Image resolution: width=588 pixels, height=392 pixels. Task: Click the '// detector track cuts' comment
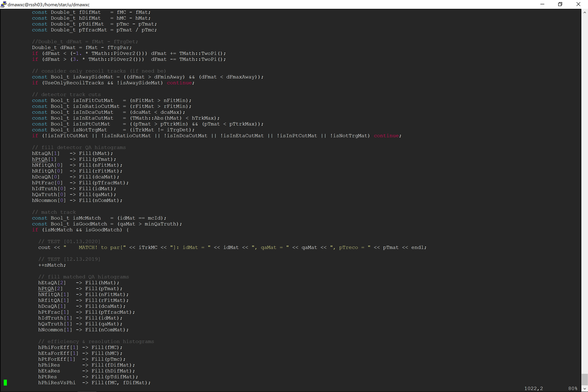tap(66, 94)
